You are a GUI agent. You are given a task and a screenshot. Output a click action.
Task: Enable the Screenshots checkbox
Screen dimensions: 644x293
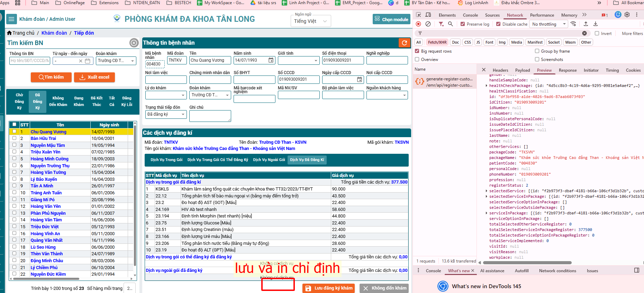pos(537,59)
